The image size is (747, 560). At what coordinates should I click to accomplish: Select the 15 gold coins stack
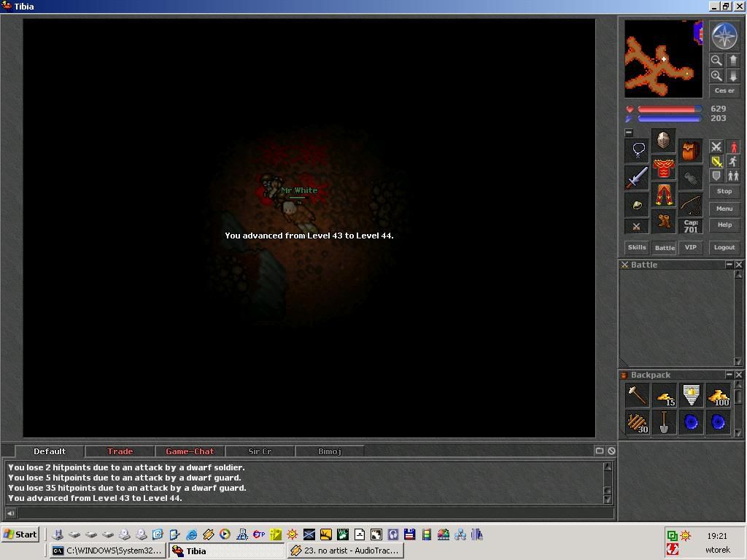coord(664,395)
